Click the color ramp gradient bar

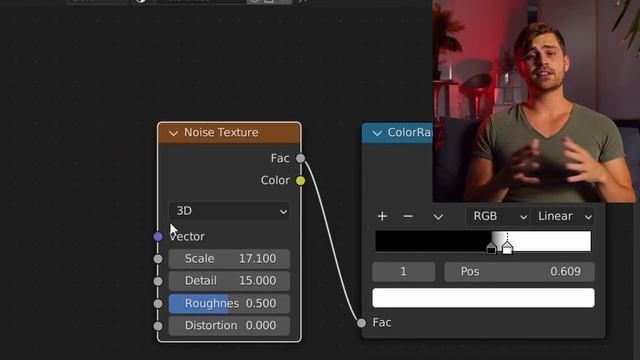tap(483, 241)
